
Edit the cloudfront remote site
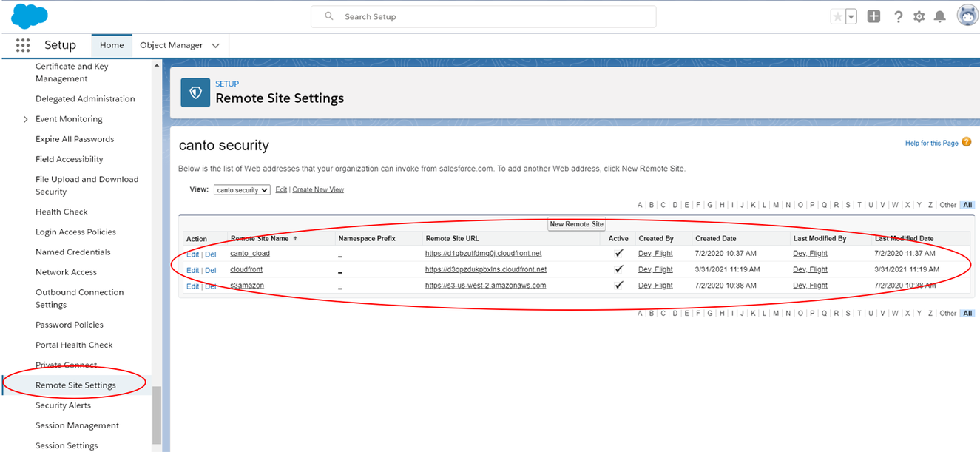(x=192, y=270)
